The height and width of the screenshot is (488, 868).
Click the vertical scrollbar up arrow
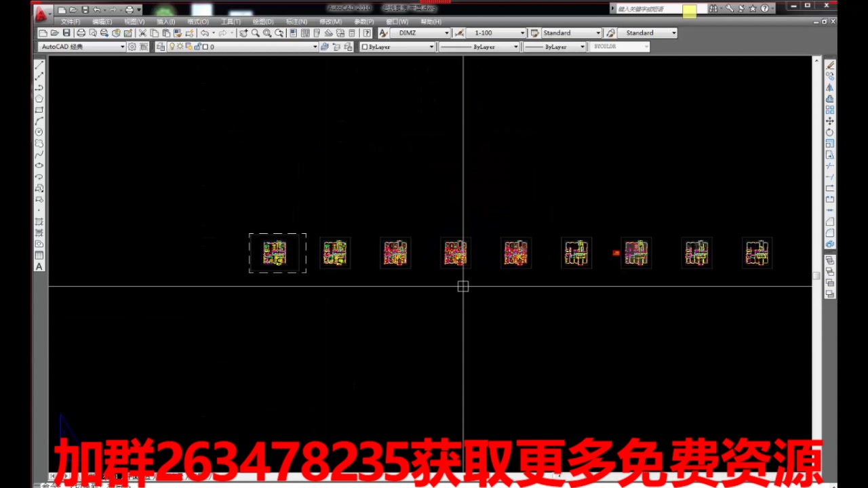coord(816,60)
